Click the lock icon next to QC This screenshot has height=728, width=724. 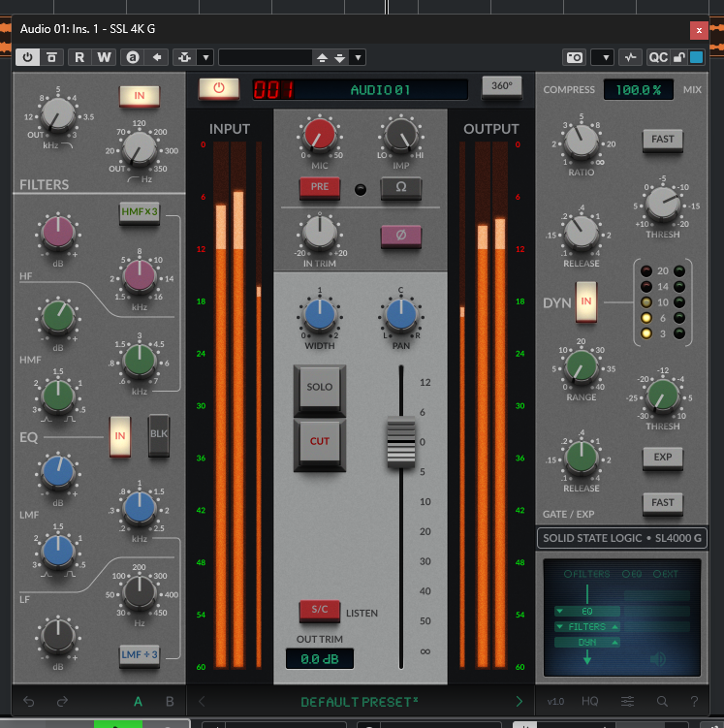tap(679, 57)
